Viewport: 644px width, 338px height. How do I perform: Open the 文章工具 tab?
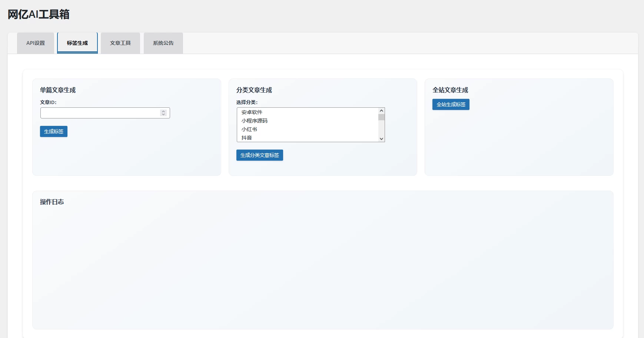120,43
